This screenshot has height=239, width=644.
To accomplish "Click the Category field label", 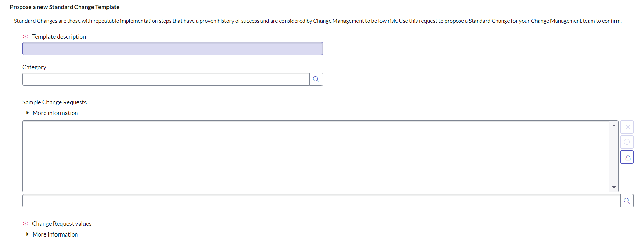I will coord(34,67).
